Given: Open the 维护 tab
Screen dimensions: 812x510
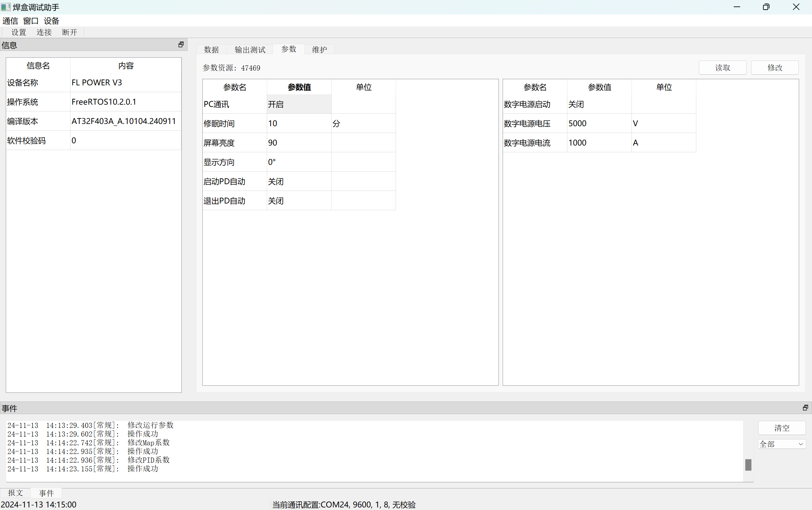Looking at the screenshot, I should (319, 50).
